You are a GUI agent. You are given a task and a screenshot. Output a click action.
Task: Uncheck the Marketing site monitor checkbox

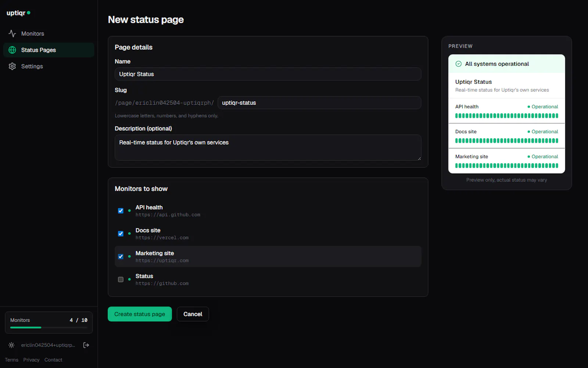point(121,256)
